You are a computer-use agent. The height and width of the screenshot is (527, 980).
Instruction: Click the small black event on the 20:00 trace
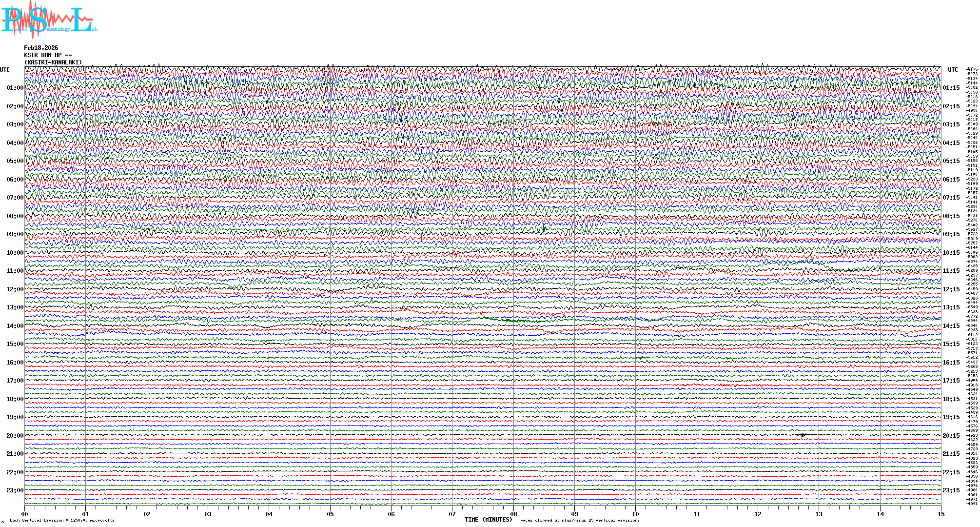click(x=803, y=435)
